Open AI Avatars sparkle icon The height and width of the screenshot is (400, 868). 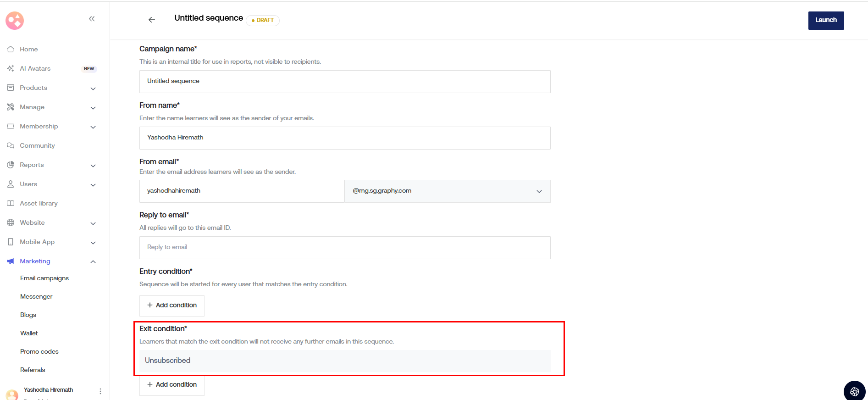click(11, 68)
